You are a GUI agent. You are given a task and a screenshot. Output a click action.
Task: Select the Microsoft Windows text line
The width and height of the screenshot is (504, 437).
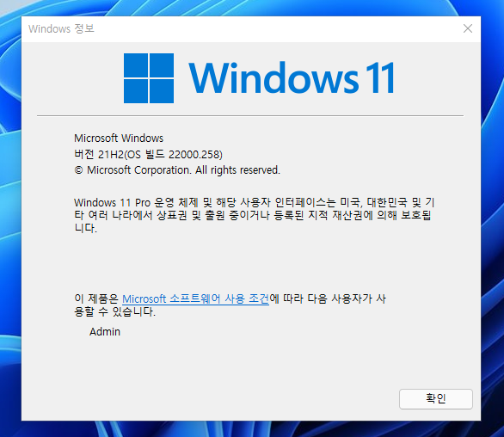(x=119, y=138)
